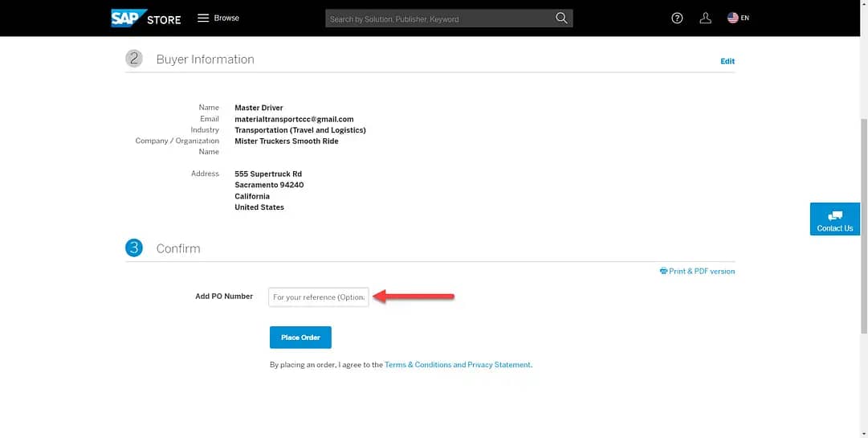868x438 pixels.
Task: Click into the Add PO Number field
Action: [318, 297]
